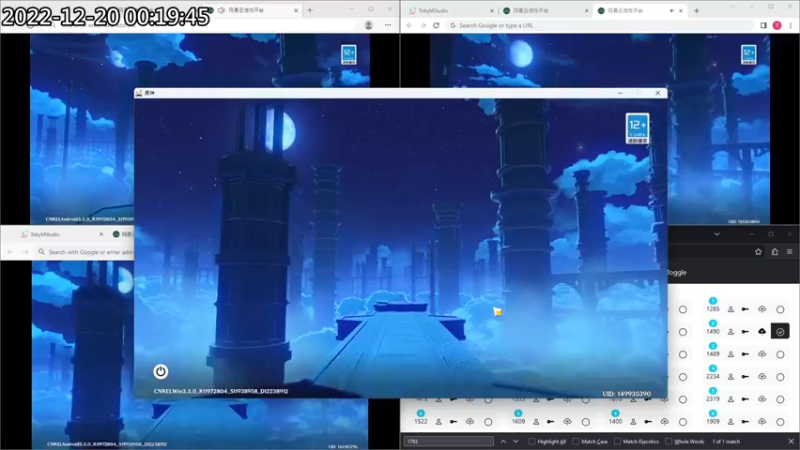Screen dimensions: 800x450
Task: Click the key icon in the 1522 row
Action: click(453, 421)
